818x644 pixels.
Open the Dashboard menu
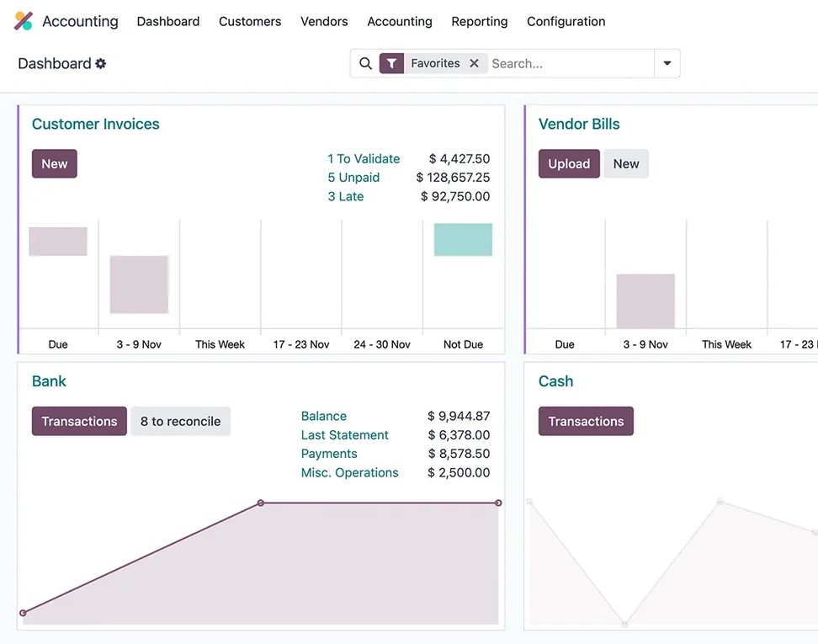(168, 21)
